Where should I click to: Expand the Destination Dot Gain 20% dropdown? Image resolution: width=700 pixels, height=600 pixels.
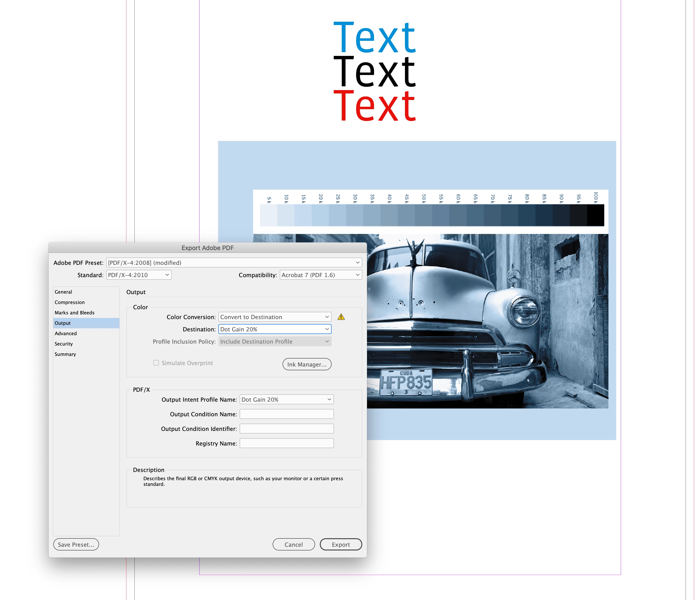(275, 329)
